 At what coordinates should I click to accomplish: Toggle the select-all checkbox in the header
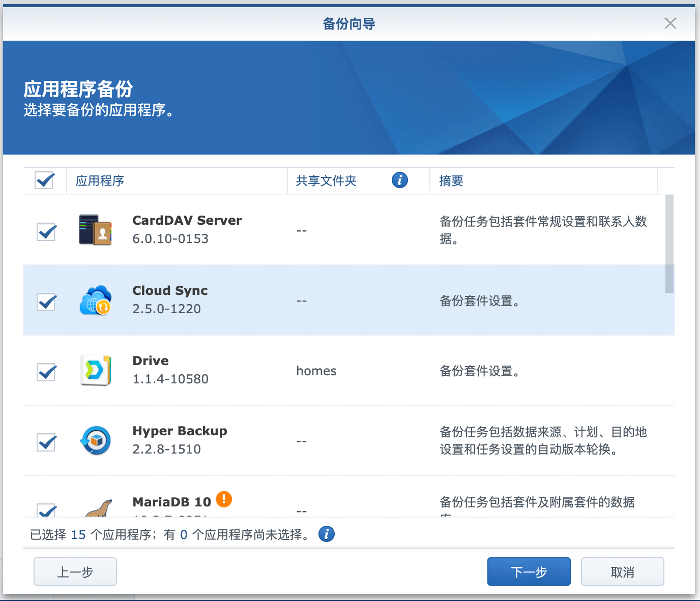(45, 180)
